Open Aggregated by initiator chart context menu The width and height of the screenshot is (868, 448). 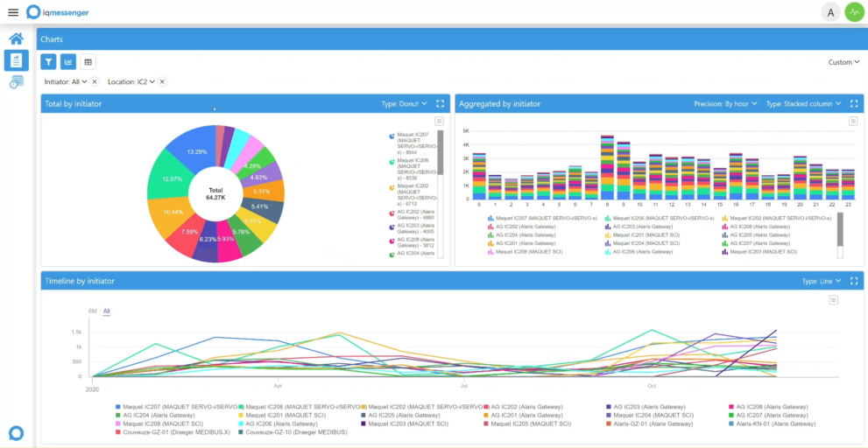853,121
